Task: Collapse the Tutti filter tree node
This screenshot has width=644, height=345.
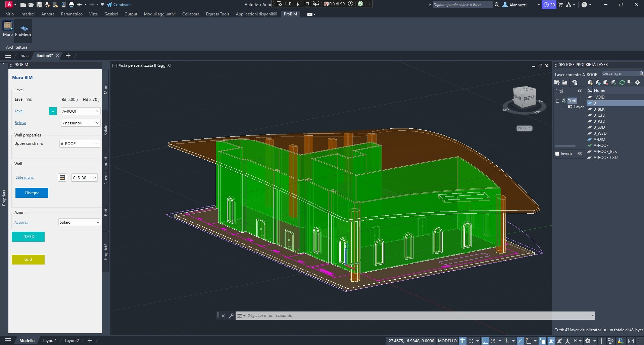Action: tap(557, 101)
